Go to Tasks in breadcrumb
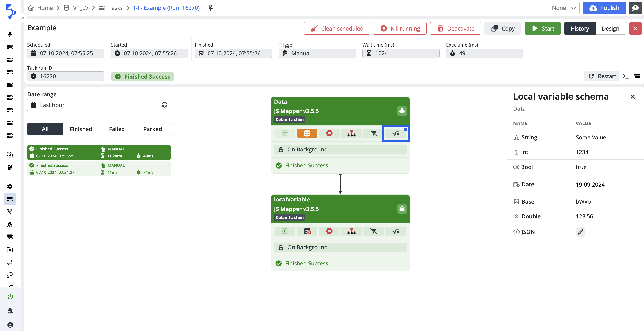The image size is (644, 331). [115, 8]
